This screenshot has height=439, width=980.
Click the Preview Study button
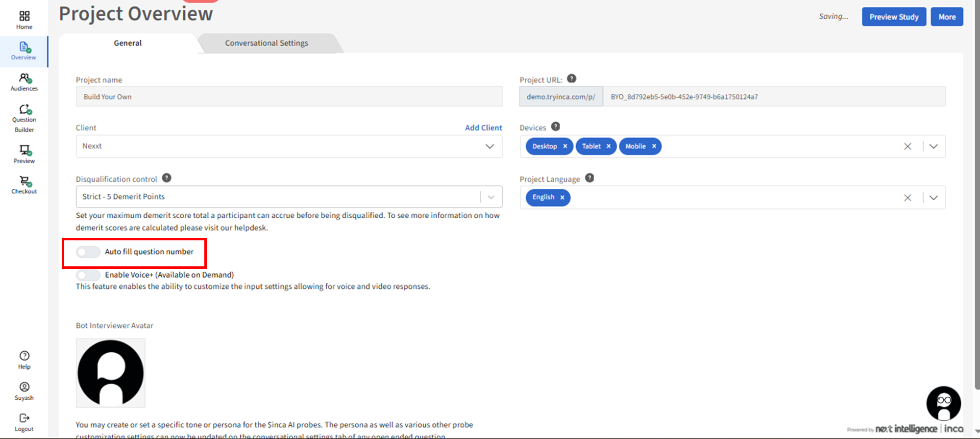point(894,17)
